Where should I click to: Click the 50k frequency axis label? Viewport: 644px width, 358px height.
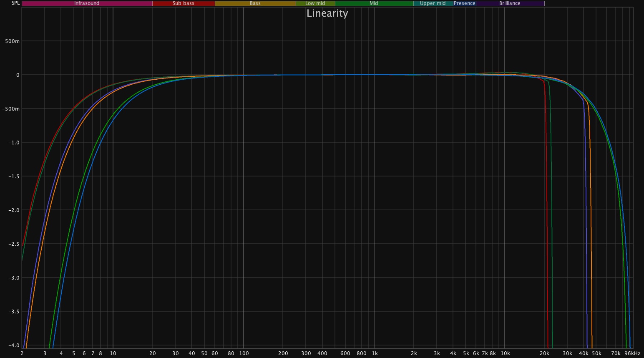tap(596, 353)
